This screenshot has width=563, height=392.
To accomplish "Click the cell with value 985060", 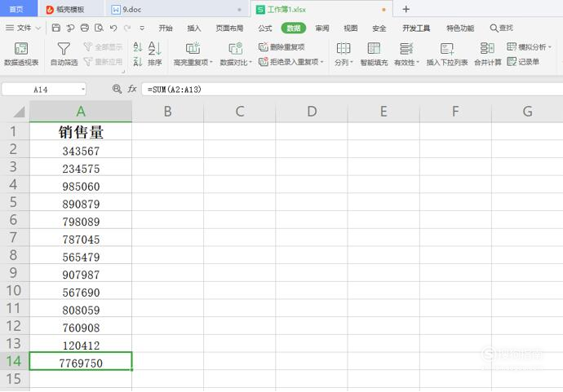I will pyautogui.click(x=81, y=185).
